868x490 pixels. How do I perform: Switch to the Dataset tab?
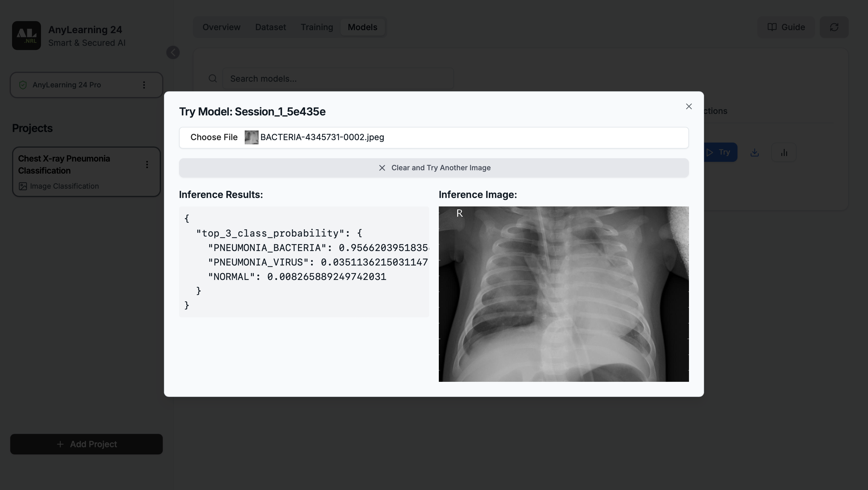[x=270, y=27]
